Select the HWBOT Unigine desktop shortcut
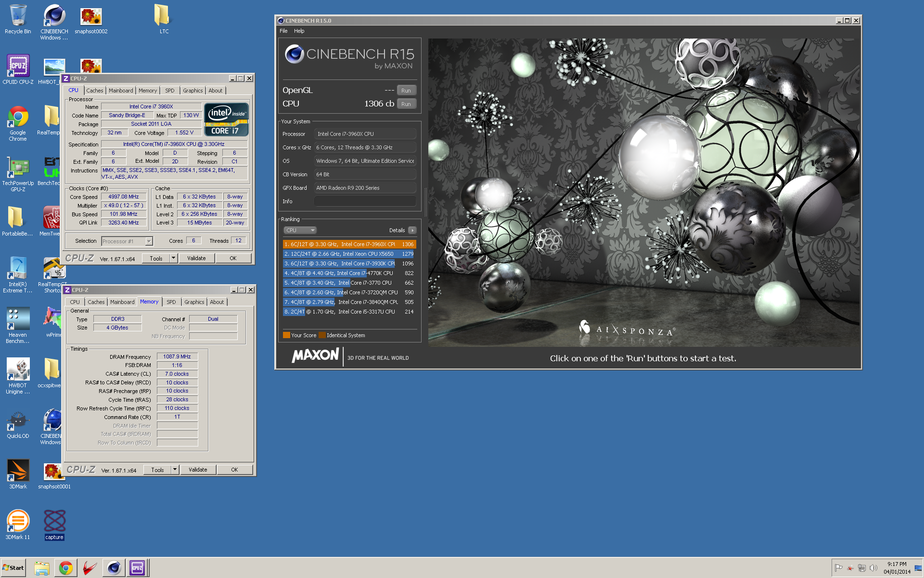Viewport: 924px width, 578px height. click(x=18, y=377)
